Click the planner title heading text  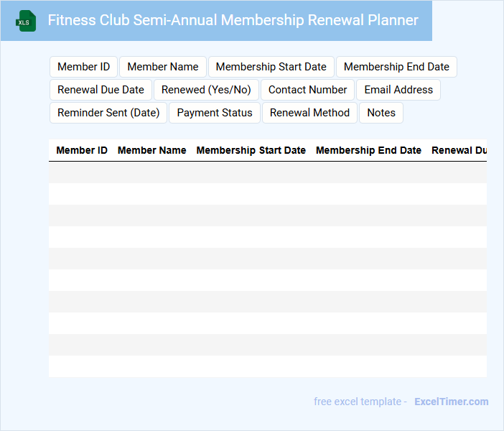pyautogui.click(x=233, y=20)
